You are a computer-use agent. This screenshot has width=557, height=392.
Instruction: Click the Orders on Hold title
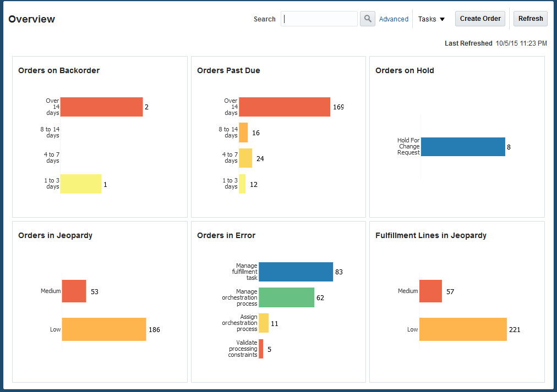tap(405, 70)
